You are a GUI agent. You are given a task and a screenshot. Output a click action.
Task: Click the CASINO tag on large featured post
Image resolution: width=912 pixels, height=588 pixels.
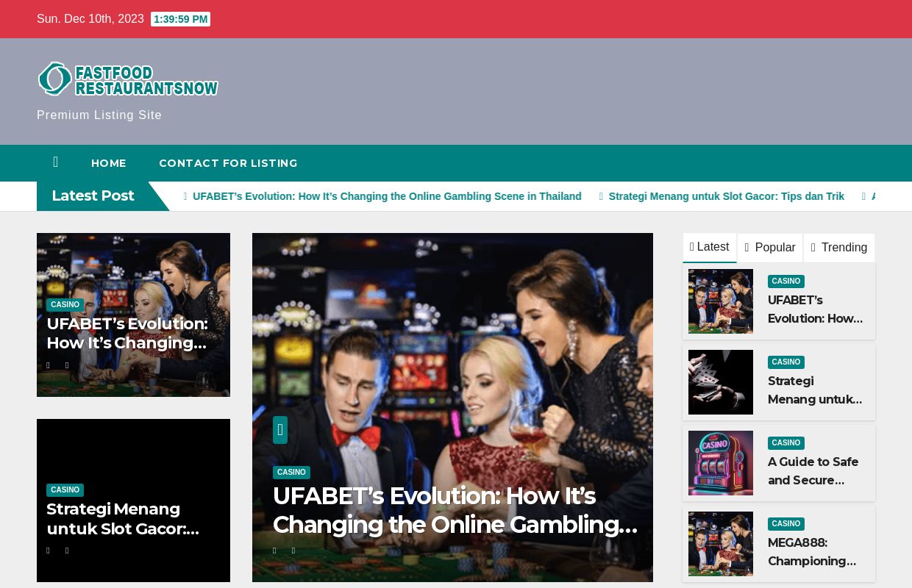coord(291,473)
